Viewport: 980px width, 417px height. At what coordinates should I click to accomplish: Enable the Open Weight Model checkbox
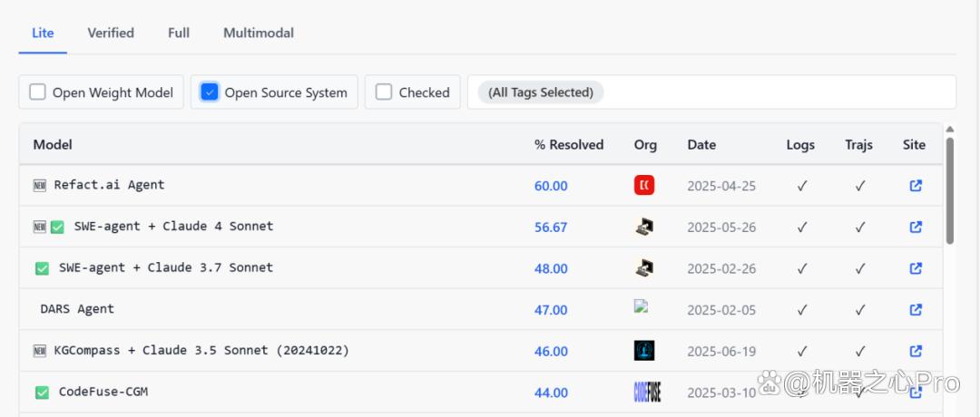coord(37,92)
